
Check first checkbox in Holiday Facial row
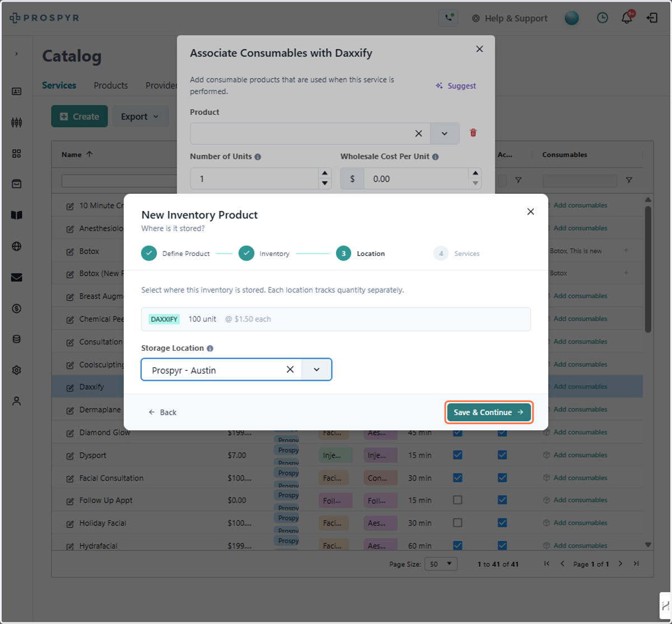click(458, 523)
